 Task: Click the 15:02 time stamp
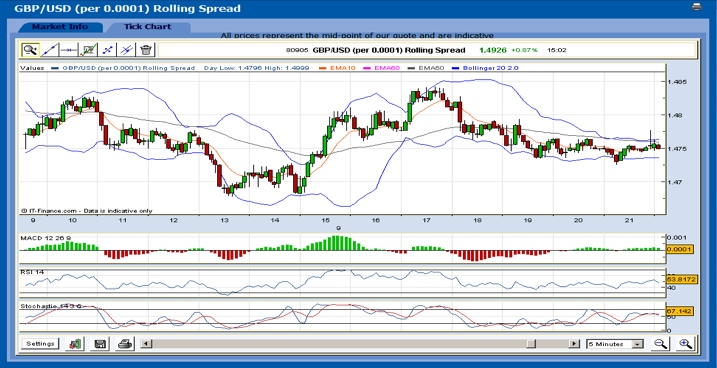click(557, 50)
